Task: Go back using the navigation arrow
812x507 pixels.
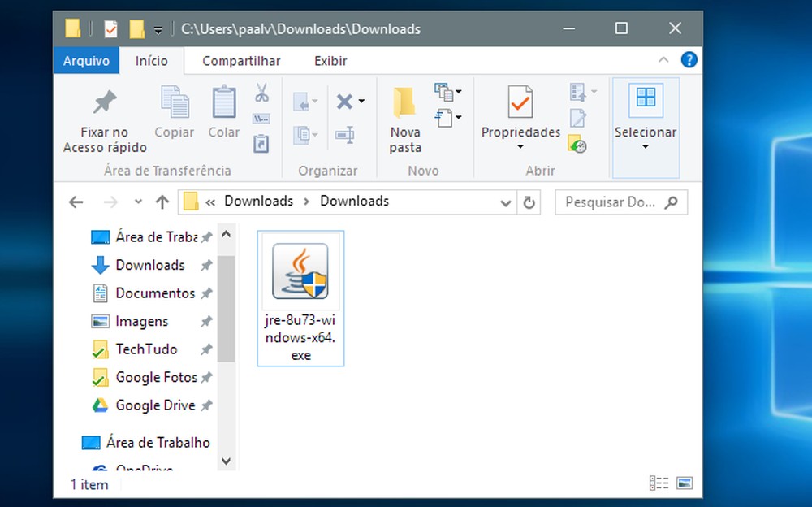Action: pyautogui.click(x=76, y=201)
